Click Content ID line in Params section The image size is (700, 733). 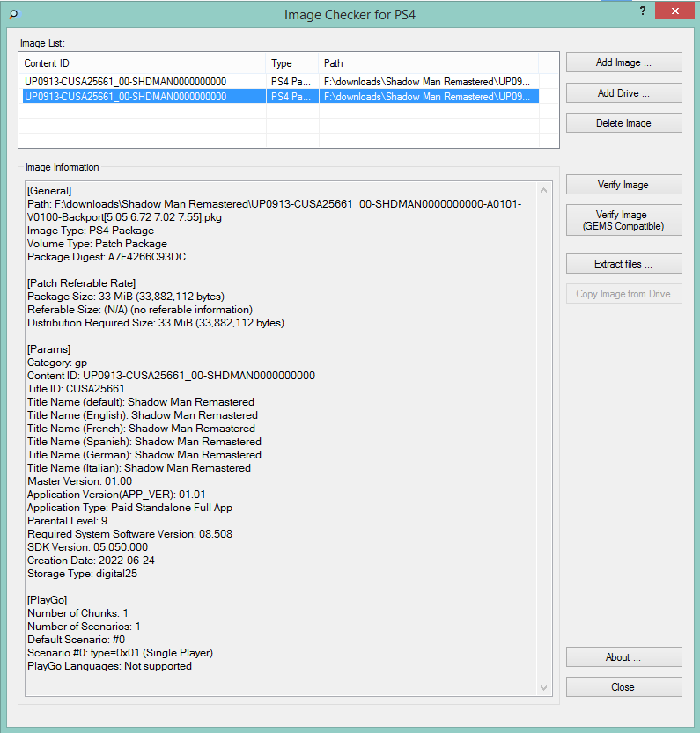tap(171, 376)
